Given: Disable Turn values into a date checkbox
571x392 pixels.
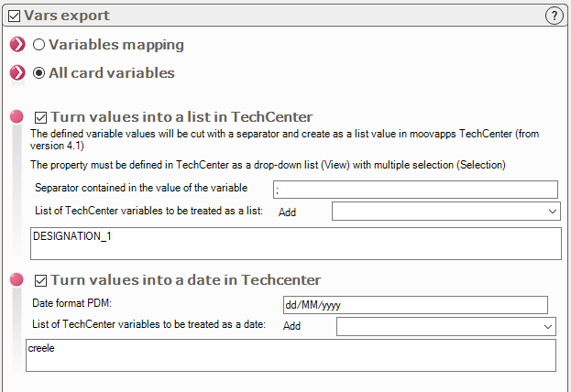Looking at the screenshot, I should [x=40, y=280].
